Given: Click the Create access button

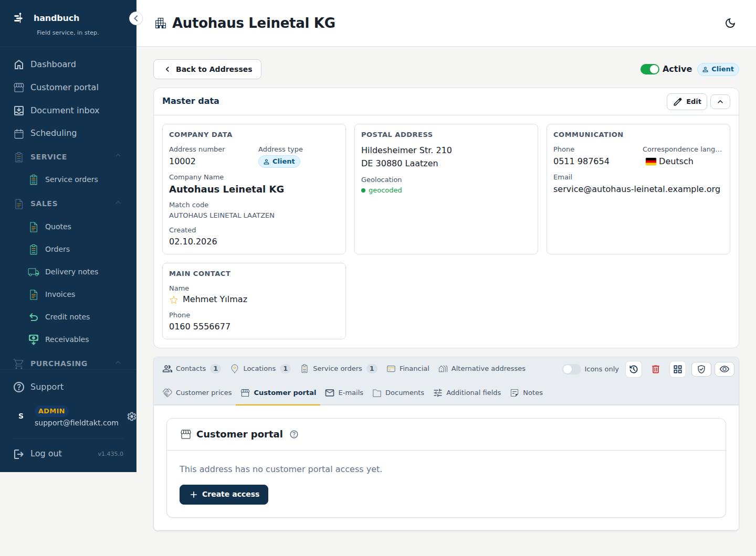Looking at the screenshot, I should tap(224, 495).
